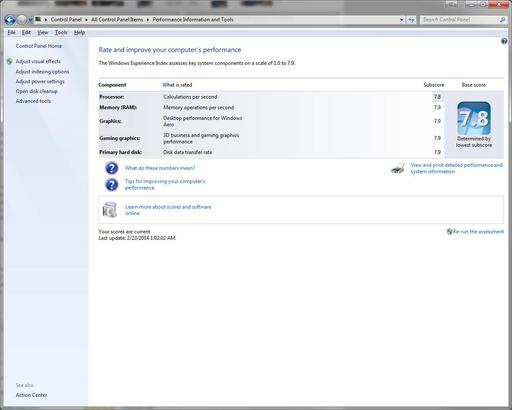Go to Control Panel Home

39,46
